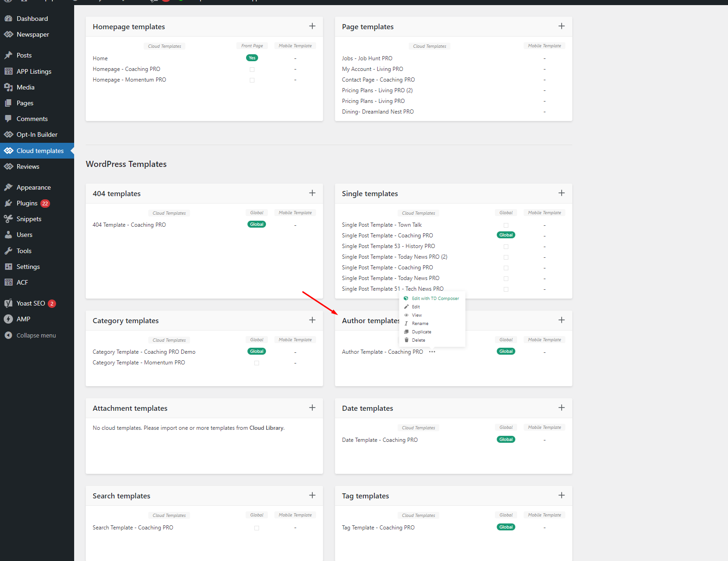Add a new Date template with plus
The width and height of the screenshot is (728, 561).
pyautogui.click(x=562, y=408)
